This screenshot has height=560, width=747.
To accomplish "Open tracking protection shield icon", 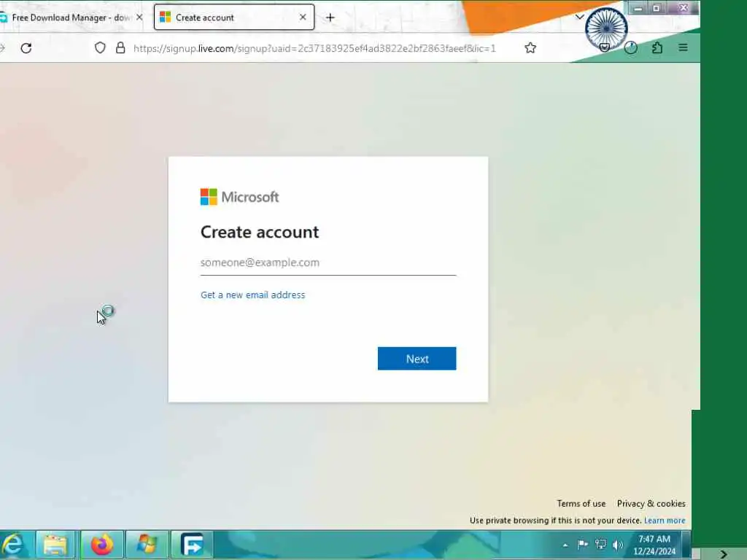I will coord(99,47).
